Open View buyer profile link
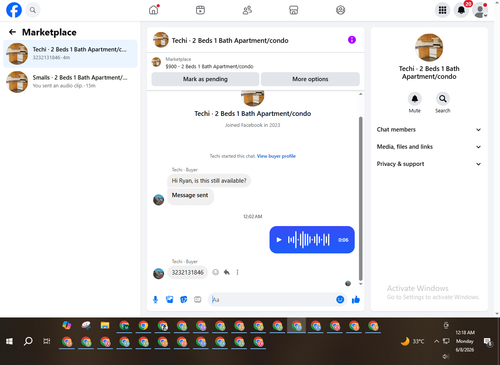Viewport: 500px width, 365px height. point(276,156)
